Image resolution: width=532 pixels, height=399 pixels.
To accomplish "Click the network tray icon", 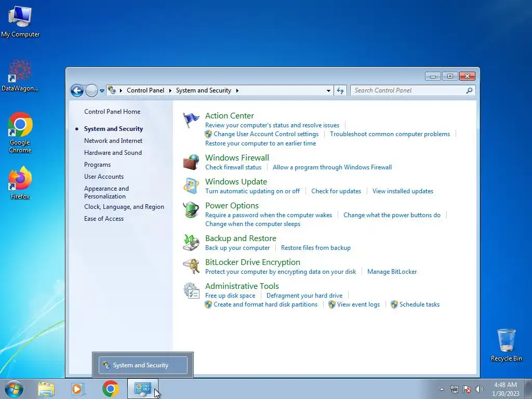I will [x=454, y=389].
